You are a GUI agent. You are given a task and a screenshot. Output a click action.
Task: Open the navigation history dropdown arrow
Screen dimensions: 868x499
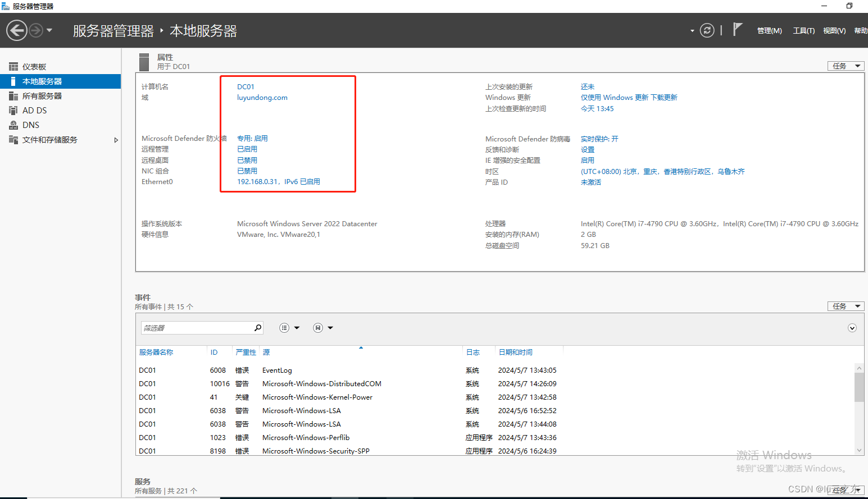49,30
